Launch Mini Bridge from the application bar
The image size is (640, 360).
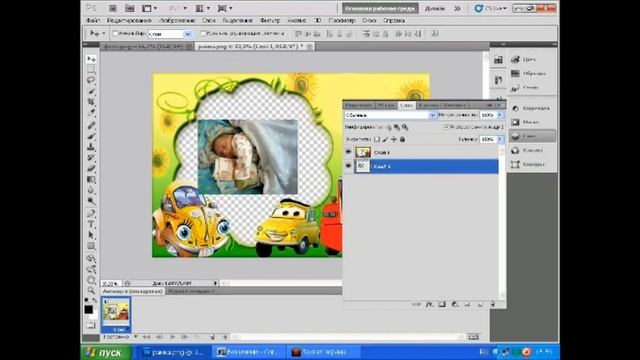click(129, 8)
